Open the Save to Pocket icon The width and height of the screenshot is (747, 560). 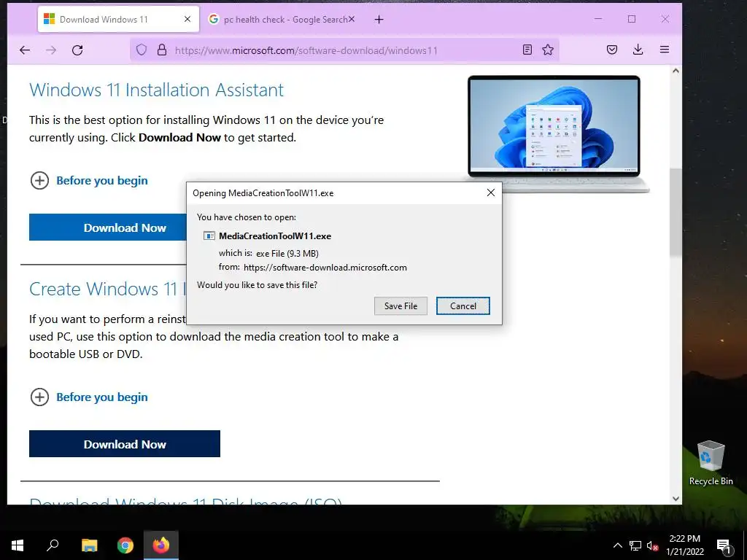pos(612,50)
